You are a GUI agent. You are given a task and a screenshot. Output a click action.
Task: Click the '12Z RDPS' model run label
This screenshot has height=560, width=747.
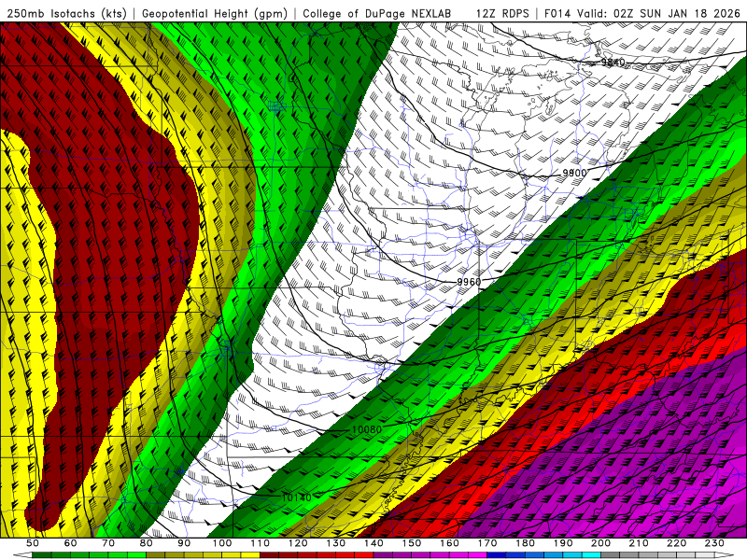click(x=502, y=14)
